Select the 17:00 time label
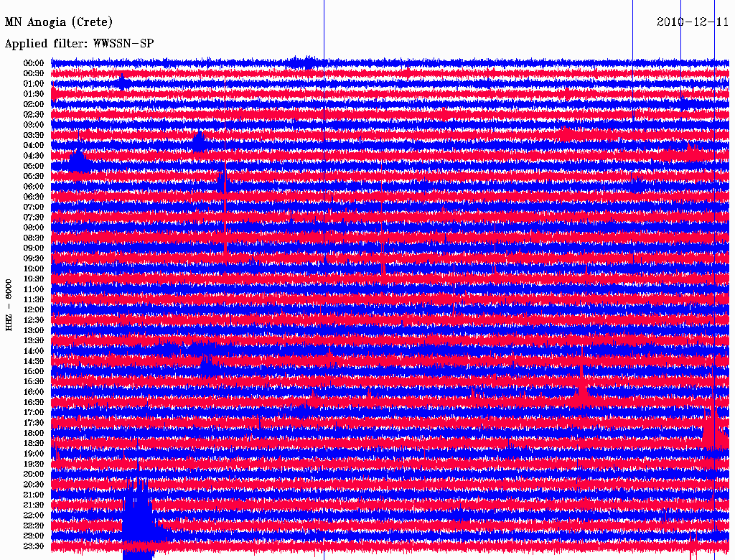This screenshot has width=735, height=560. (34, 412)
